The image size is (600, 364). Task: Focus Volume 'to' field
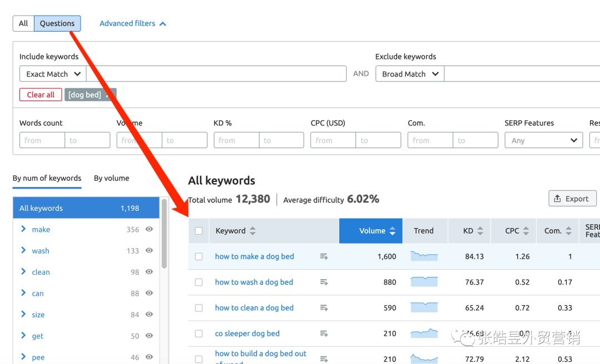click(184, 140)
